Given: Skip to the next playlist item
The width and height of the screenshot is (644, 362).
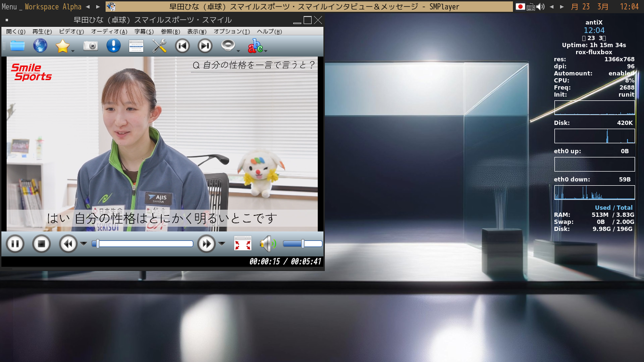Looking at the screenshot, I should coord(205,46).
